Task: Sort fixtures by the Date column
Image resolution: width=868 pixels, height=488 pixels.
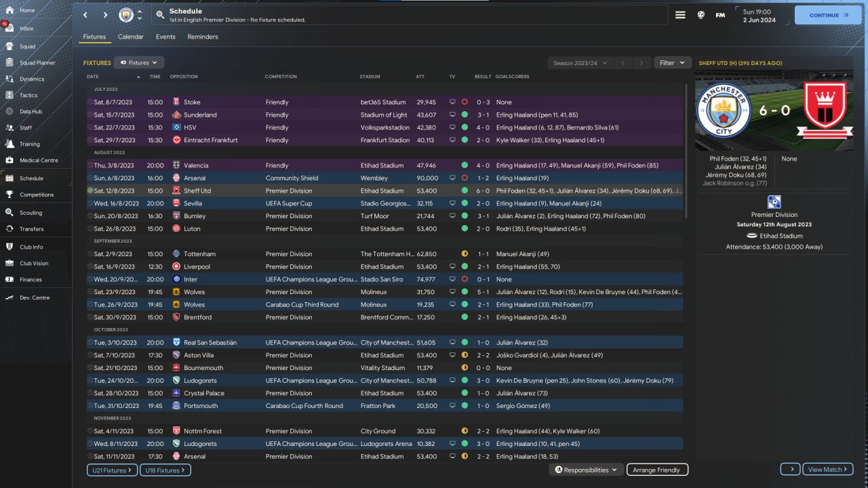Action: coord(93,77)
